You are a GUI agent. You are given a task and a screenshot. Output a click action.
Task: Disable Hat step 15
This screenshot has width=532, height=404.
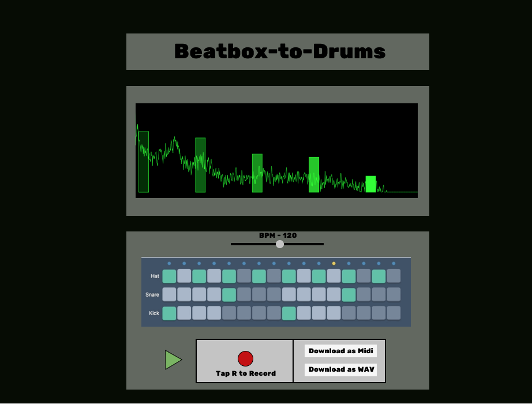379,276
